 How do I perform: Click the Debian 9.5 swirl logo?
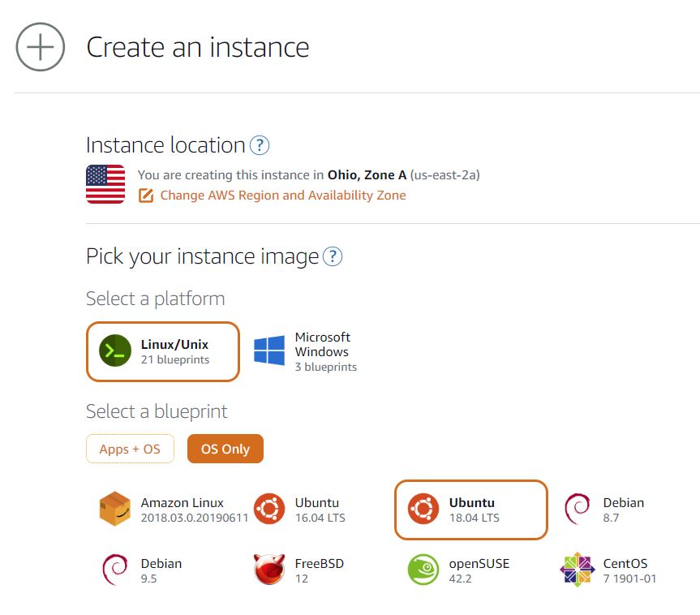(x=115, y=570)
